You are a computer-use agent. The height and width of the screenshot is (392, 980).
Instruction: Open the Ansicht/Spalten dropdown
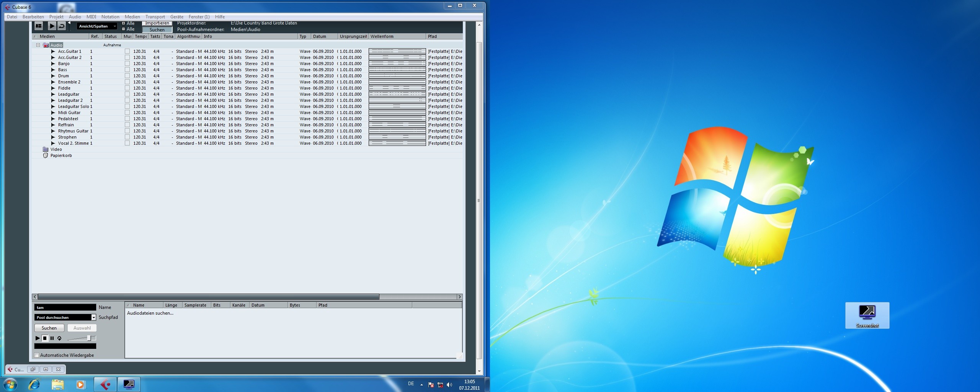click(x=97, y=26)
